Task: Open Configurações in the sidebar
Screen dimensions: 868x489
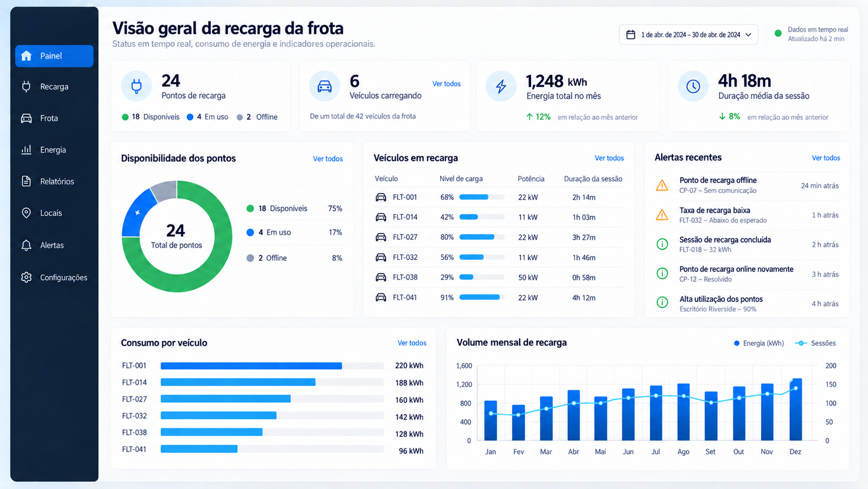Action: tap(55, 277)
